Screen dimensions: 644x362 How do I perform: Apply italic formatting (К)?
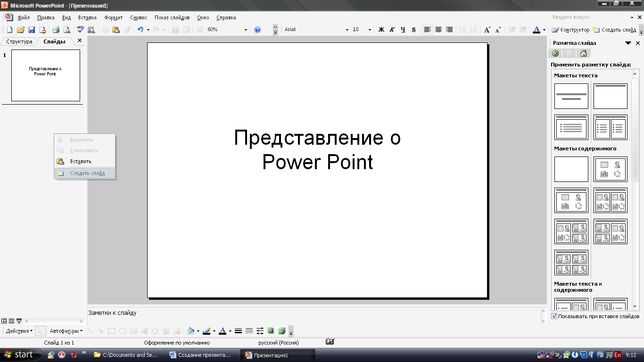click(x=392, y=30)
